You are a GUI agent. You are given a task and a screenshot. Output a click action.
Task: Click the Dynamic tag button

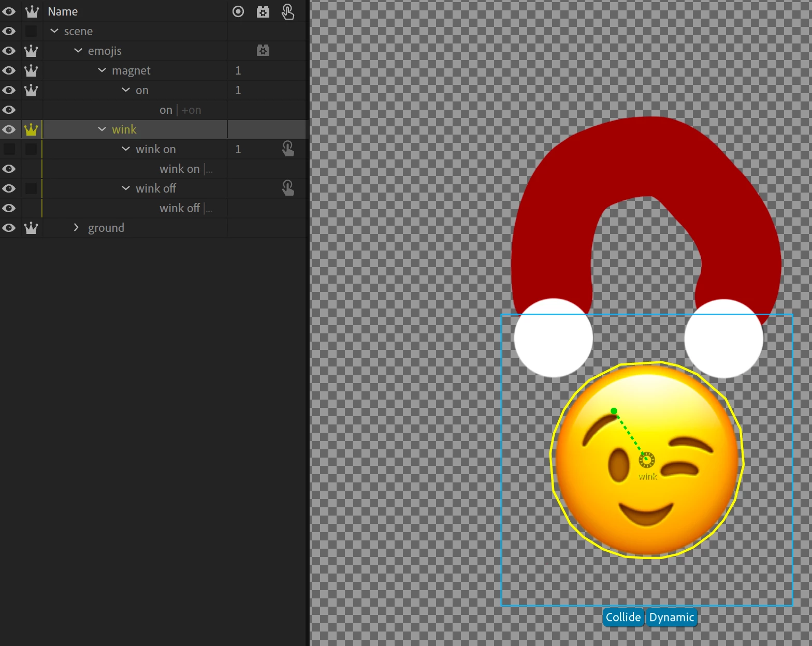(672, 617)
